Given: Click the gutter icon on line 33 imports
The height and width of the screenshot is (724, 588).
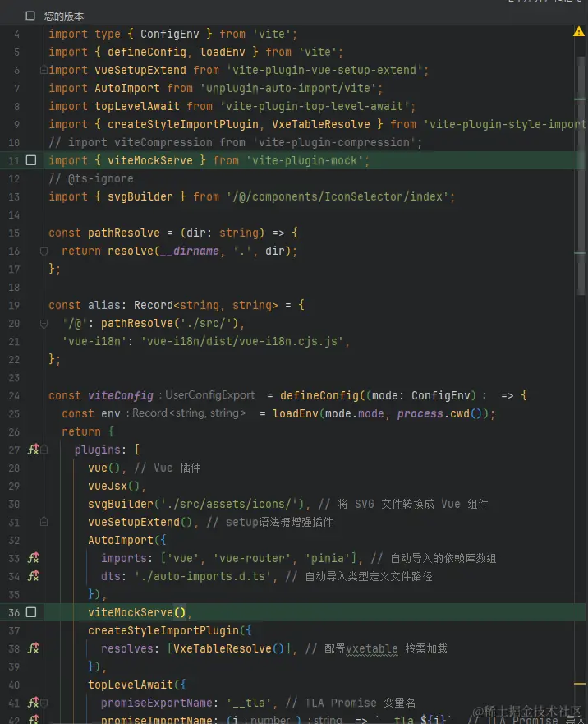Looking at the screenshot, I should pyautogui.click(x=33, y=558).
